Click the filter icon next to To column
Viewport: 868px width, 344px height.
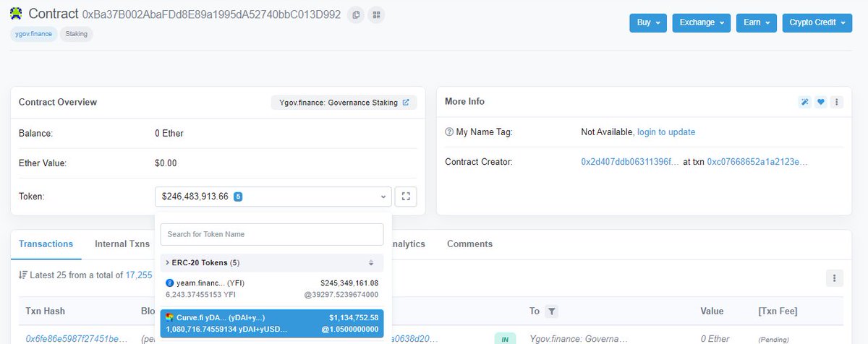coord(551,311)
